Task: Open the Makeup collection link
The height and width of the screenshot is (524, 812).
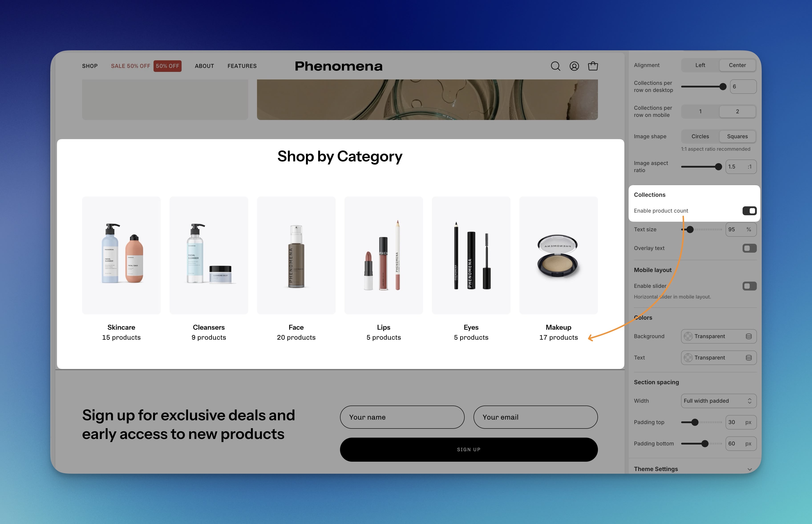Action: click(x=558, y=327)
